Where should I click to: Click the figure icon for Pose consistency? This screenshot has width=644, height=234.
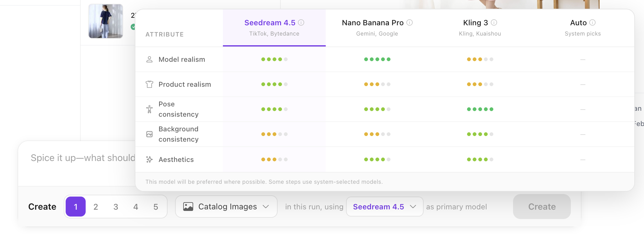(x=149, y=109)
